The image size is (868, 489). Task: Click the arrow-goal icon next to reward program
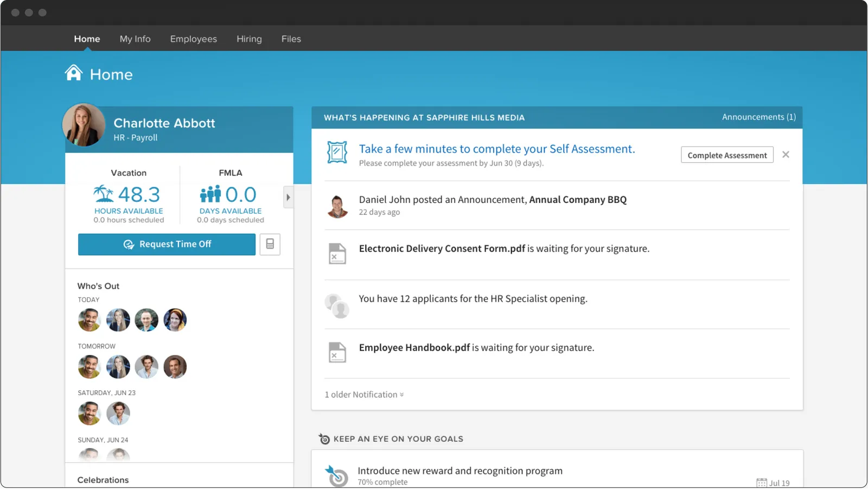coord(336,475)
